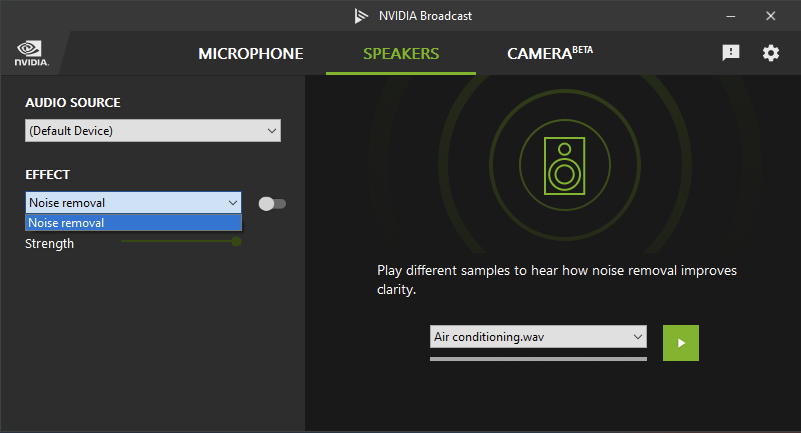The height and width of the screenshot is (433, 801).
Task: Click the EFFECT heading
Action: (47, 175)
